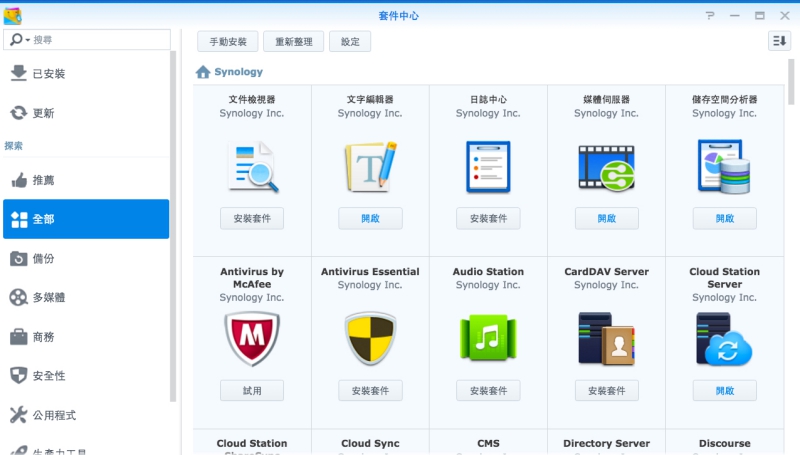This screenshot has width=800, height=455.
Task: Click the 儲存空間分析器 icon
Action: (724, 166)
